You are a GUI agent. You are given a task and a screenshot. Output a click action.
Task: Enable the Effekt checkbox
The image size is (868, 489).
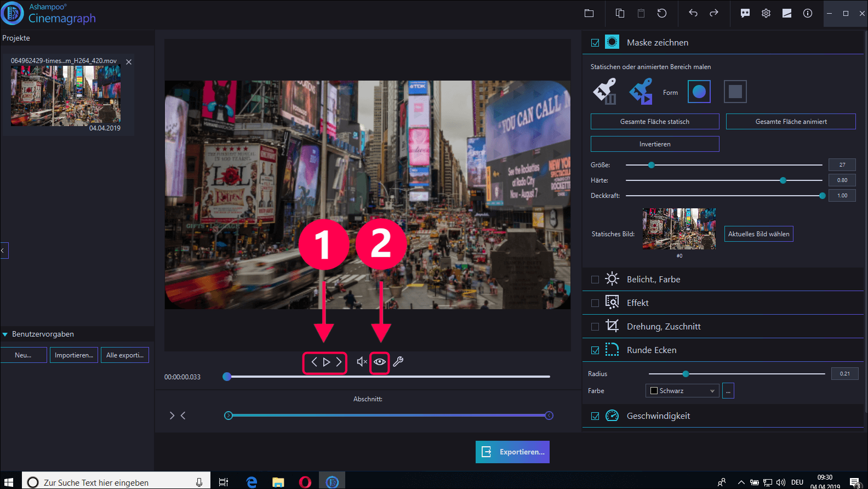tap(595, 303)
